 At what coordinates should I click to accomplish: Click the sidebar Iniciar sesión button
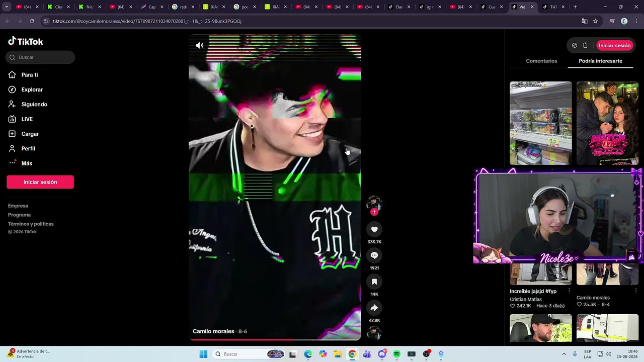[x=40, y=182]
